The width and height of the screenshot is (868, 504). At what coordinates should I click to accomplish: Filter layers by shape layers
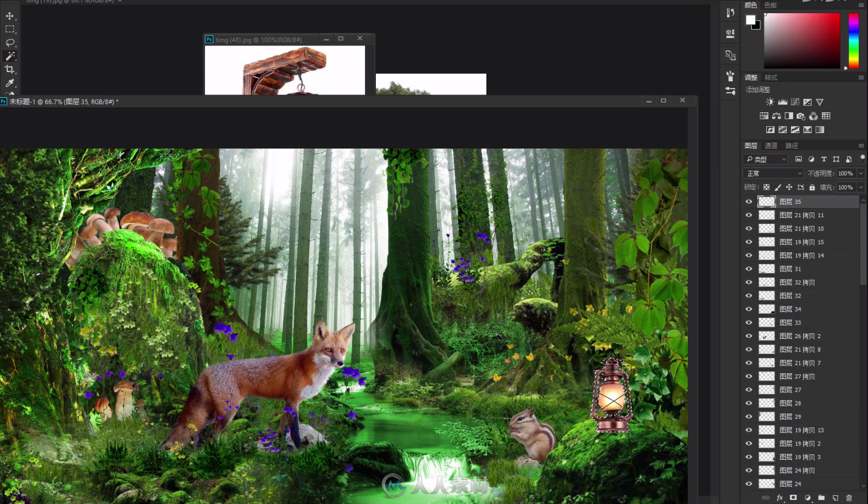click(836, 159)
